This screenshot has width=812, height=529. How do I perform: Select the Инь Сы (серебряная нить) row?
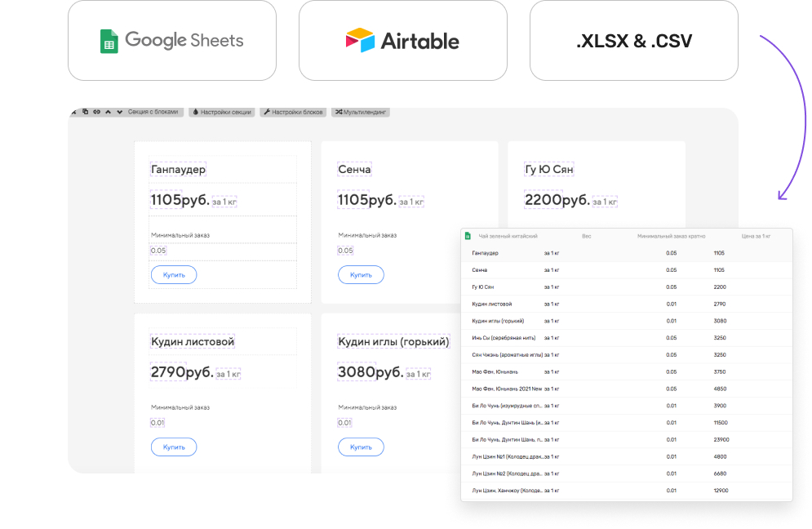coord(627,338)
